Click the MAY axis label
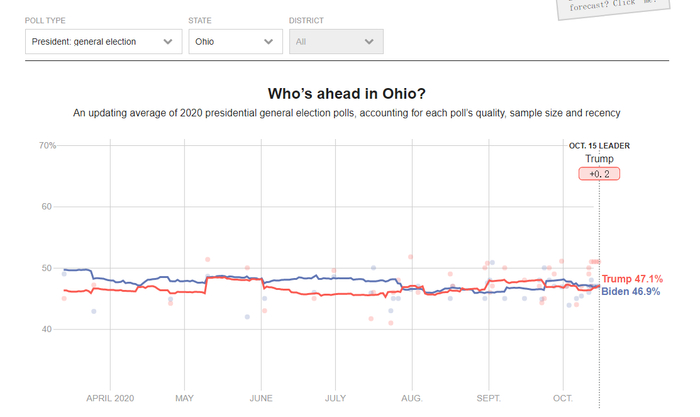This screenshot has width=700, height=417. 184,398
